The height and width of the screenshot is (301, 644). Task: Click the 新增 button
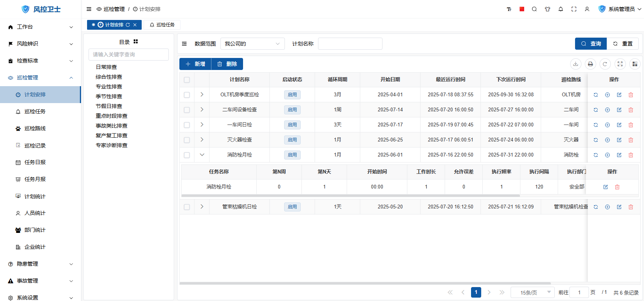[x=195, y=64]
